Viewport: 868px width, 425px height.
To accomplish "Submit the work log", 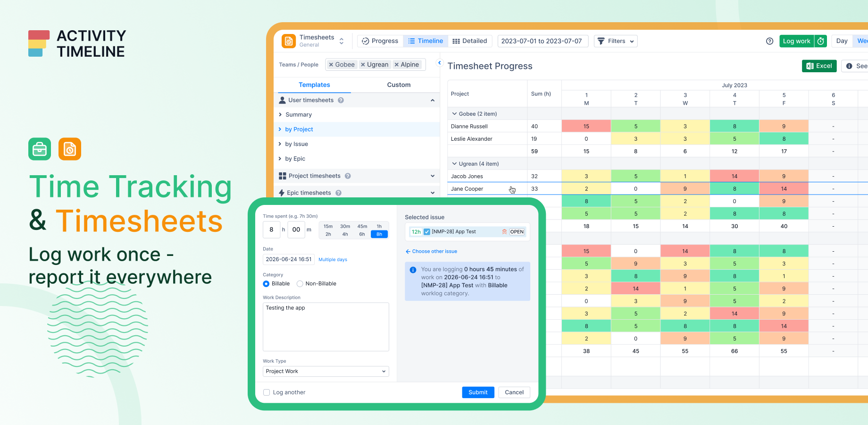I will pos(478,392).
